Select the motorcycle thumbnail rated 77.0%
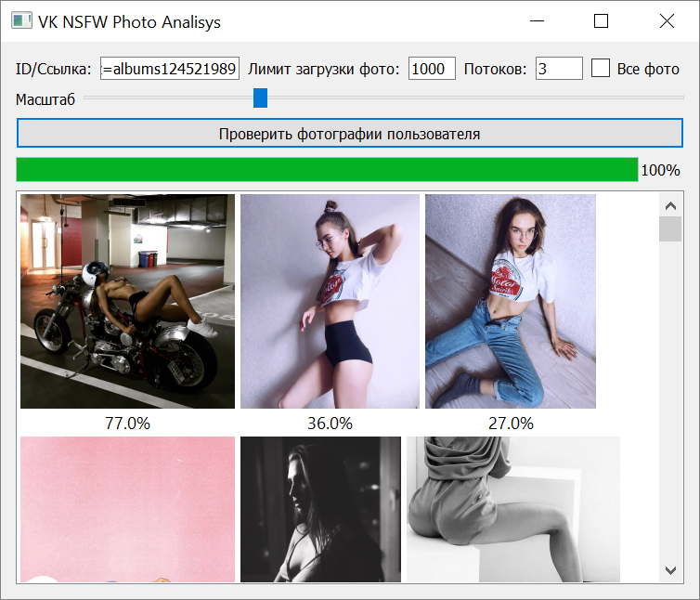Screen dimensions: 700x600 pyautogui.click(x=127, y=301)
